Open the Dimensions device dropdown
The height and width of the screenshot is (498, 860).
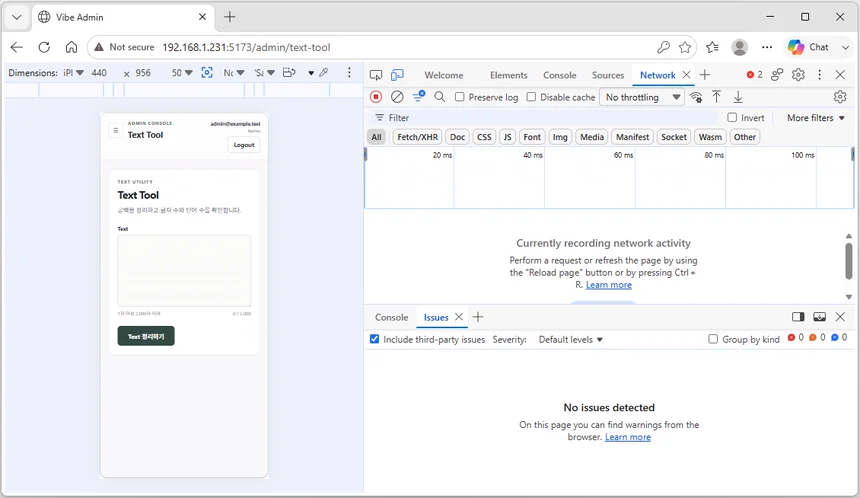tap(73, 72)
